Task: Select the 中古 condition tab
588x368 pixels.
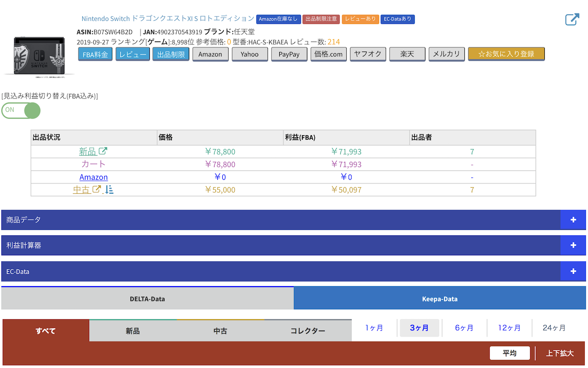Action: (220, 331)
